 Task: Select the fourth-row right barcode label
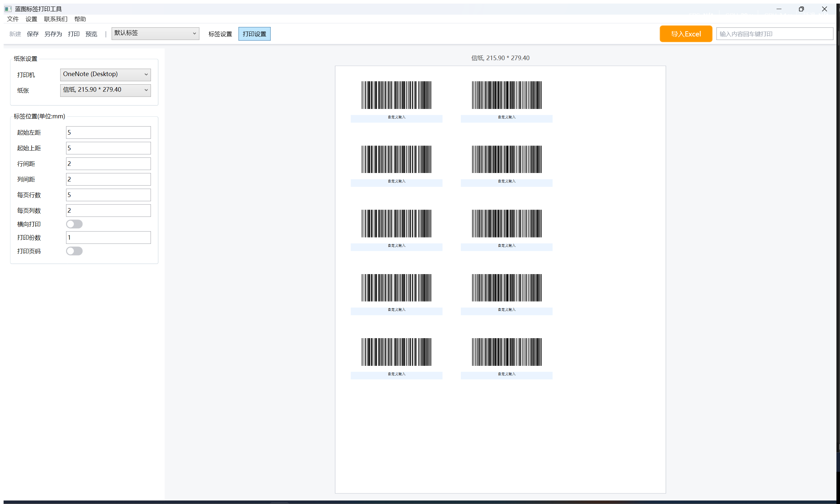[507, 294]
